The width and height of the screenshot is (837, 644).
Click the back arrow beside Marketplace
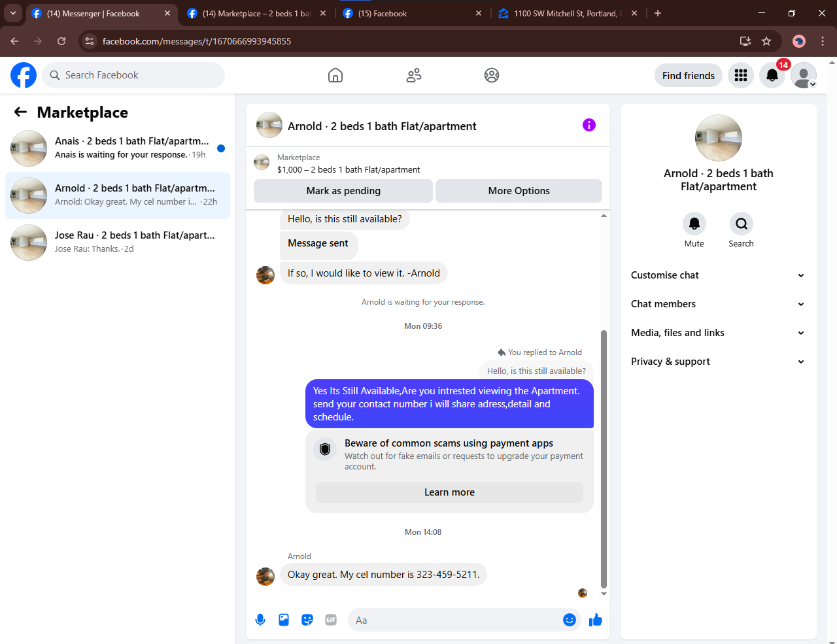coord(21,112)
